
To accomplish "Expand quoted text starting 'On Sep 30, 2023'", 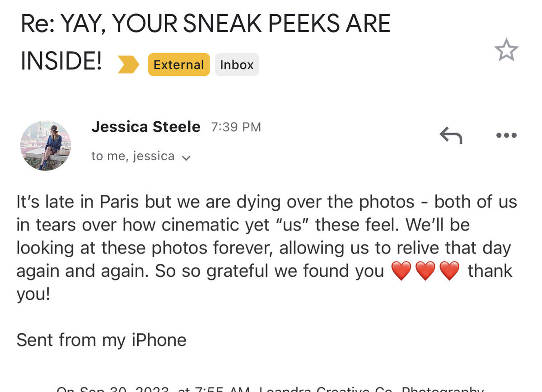I will coord(270,388).
